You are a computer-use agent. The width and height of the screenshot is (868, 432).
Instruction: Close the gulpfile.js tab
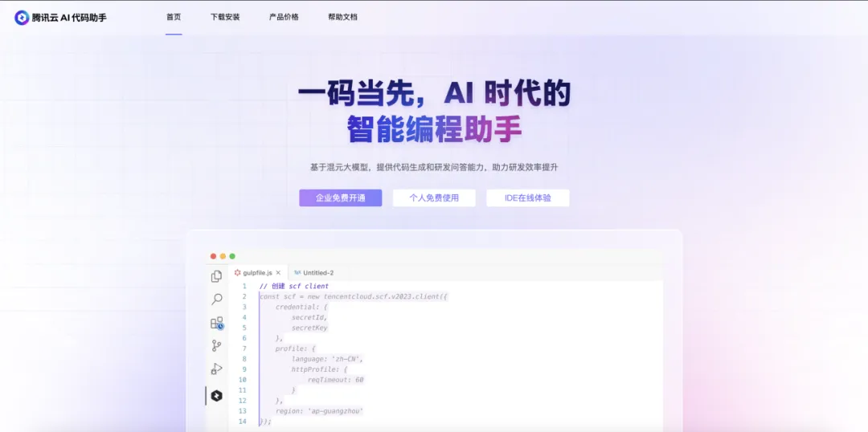278,273
